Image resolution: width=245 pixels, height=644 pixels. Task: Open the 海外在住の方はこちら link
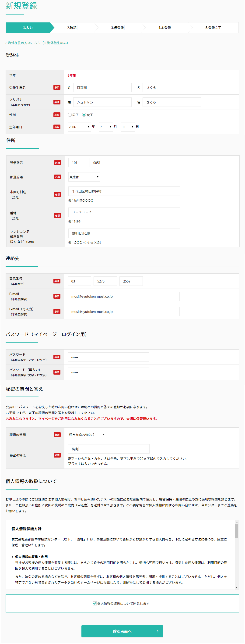click(38, 43)
